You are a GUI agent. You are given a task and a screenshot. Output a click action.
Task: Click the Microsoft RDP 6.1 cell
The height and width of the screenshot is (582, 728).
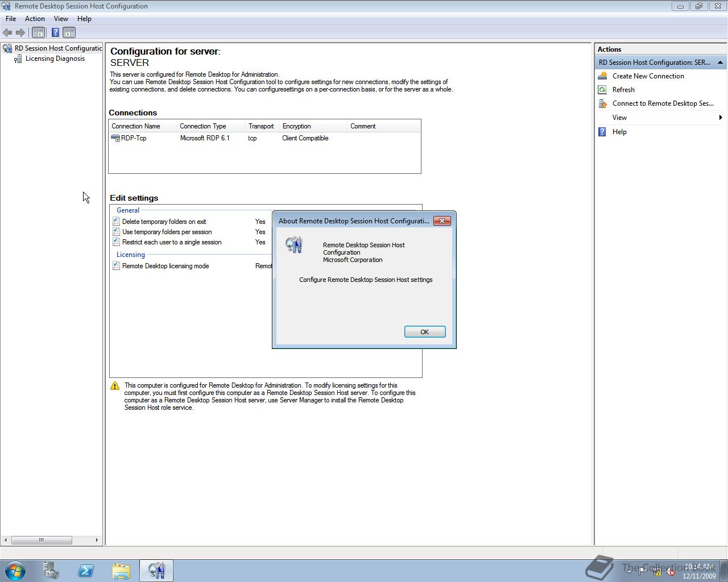[205, 138]
